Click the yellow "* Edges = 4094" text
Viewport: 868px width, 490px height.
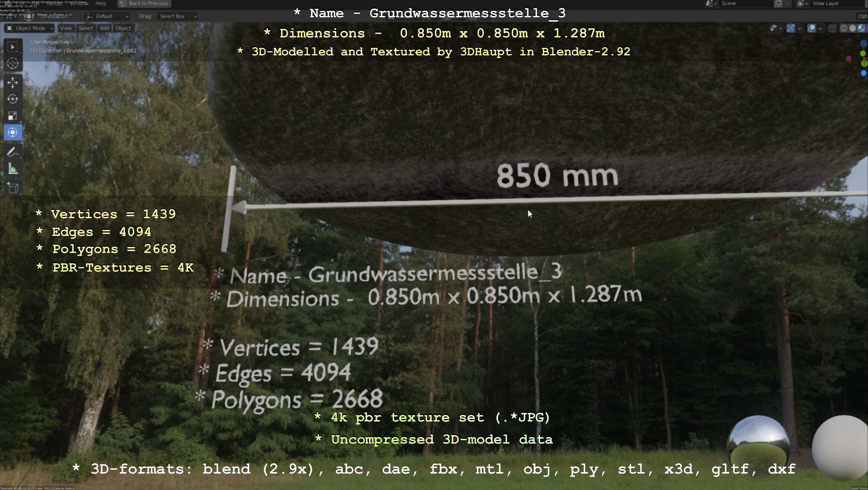click(x=93, y=232)
